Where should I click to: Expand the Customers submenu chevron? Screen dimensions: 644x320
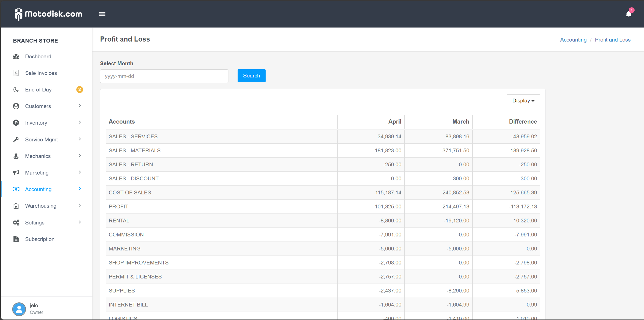(80, 106)
